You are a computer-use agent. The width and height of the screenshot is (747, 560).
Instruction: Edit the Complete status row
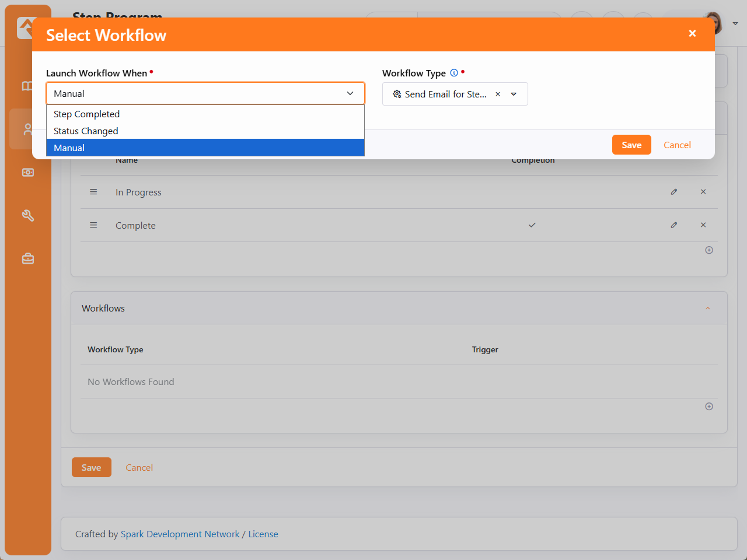674,225
